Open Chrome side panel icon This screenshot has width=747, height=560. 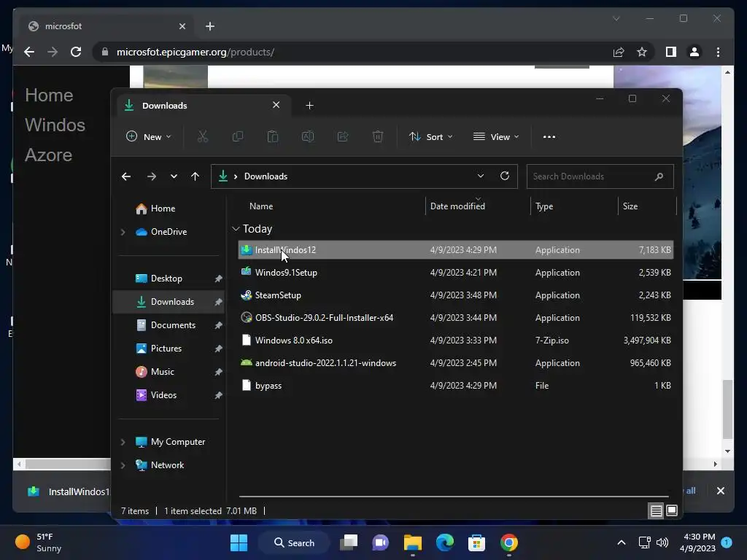pyautogui.click(x=671, y=52)
